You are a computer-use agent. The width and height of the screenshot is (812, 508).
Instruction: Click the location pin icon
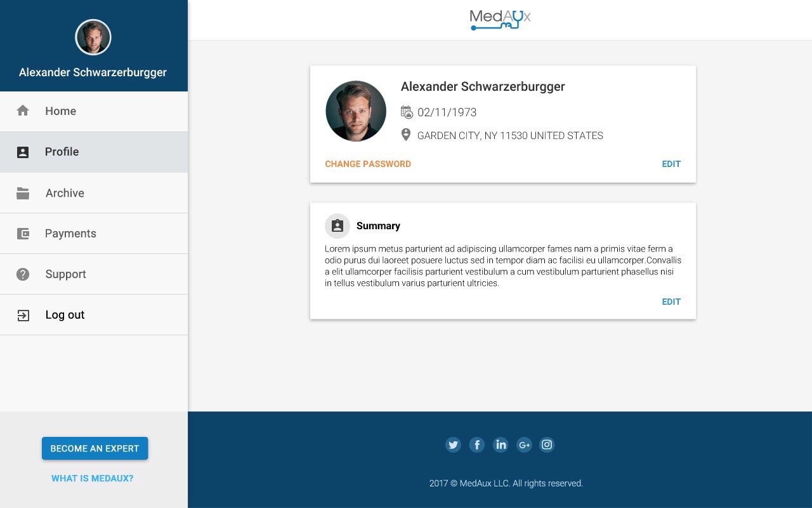point(406,135)
